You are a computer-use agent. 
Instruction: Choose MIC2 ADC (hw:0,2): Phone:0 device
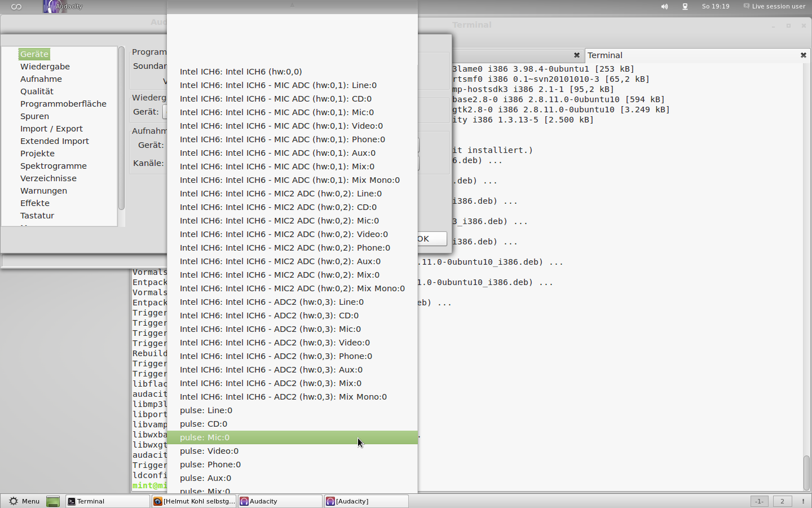point(292,248)
